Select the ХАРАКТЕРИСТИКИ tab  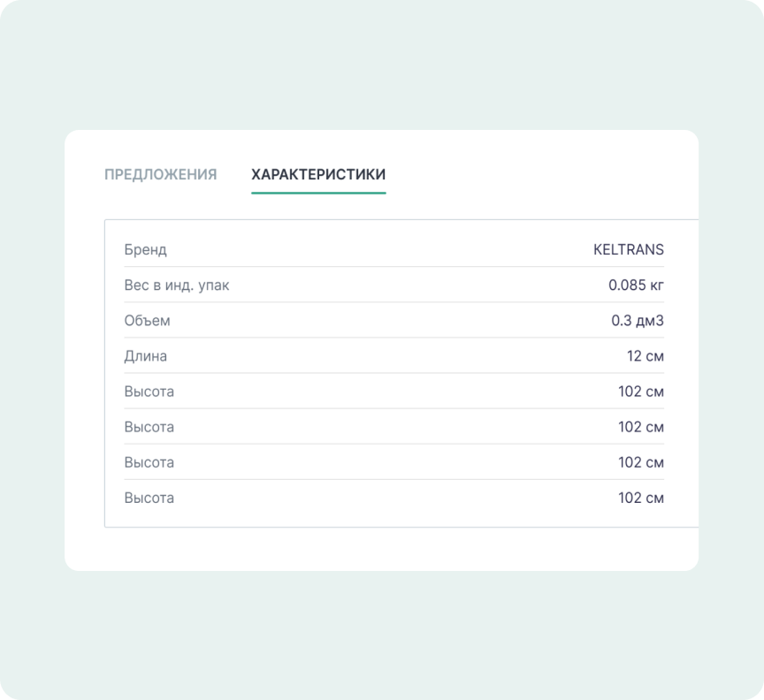(x=318, y=174)
